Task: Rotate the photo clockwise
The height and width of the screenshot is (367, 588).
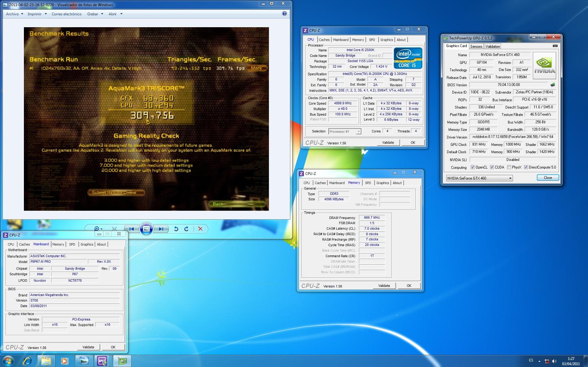Action: (x=186, y=229)
